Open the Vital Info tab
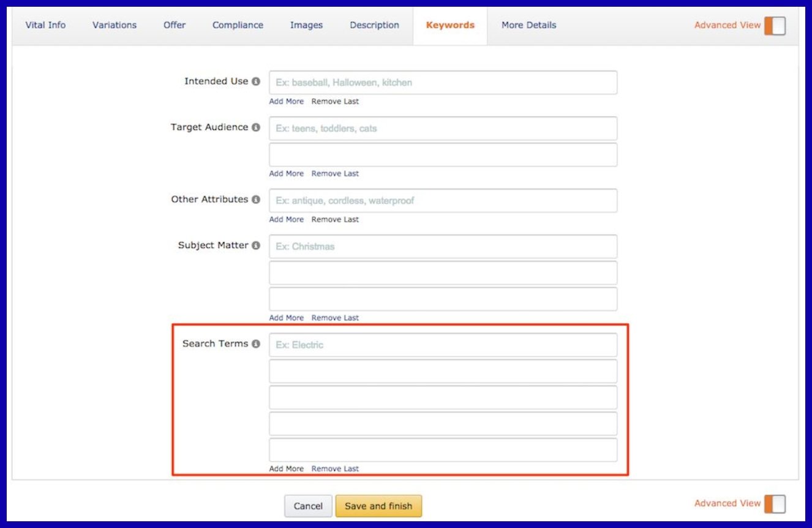The width and height of the screenshot is (812, 528). pos(45,26)
